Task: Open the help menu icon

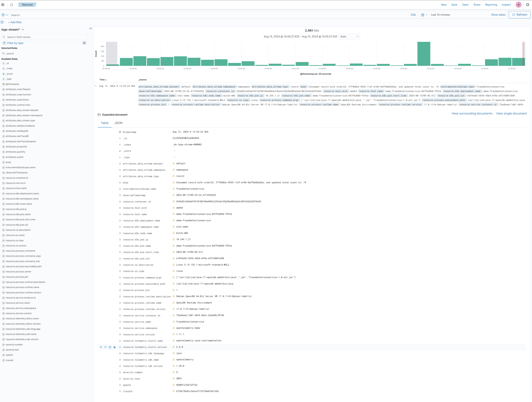Action: click(527, 5)
